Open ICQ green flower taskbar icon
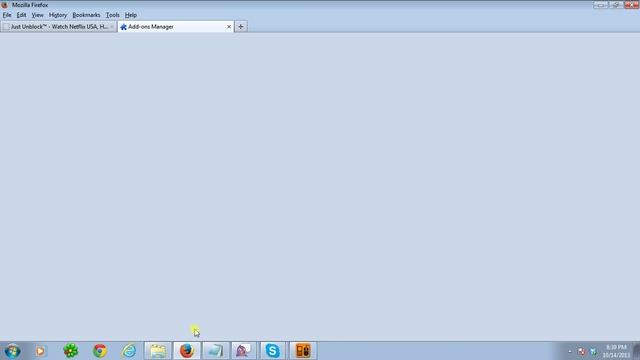This screenshot has height=360, width=640. click(x=71, y=351)
